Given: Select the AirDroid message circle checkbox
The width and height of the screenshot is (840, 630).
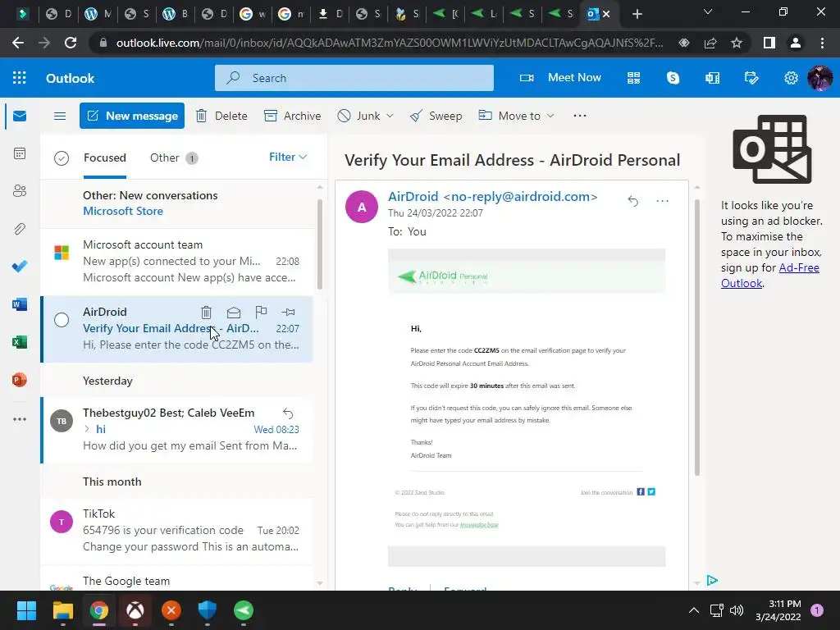Looking at the screenshot, I should pos(62,320).
